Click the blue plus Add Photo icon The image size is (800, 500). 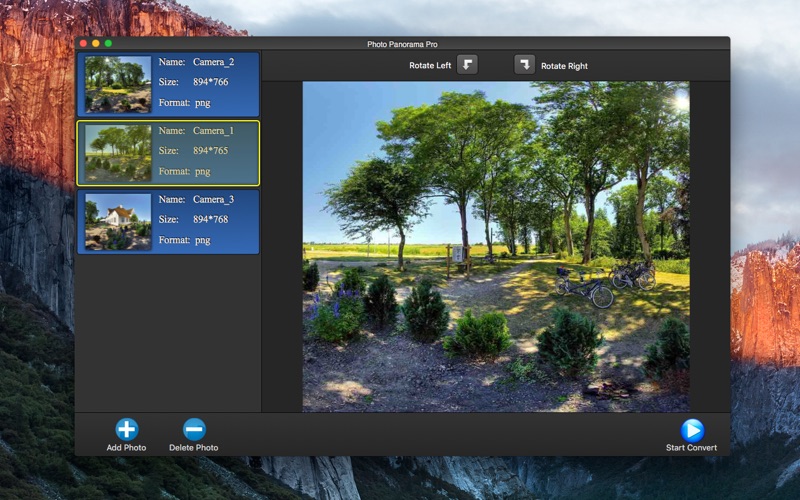[x=127, y=429]
